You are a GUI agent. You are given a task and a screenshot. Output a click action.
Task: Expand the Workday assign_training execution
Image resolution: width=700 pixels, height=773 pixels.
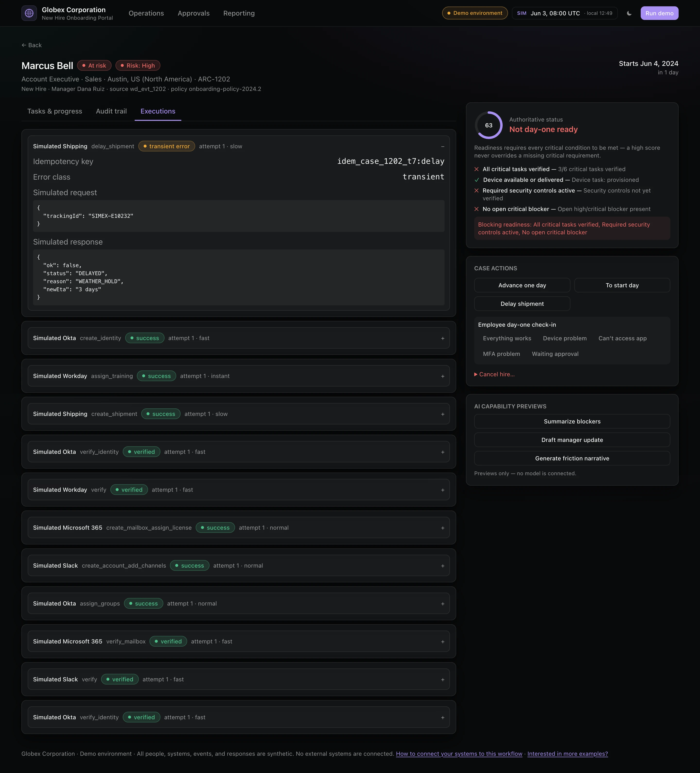(238, 376)
